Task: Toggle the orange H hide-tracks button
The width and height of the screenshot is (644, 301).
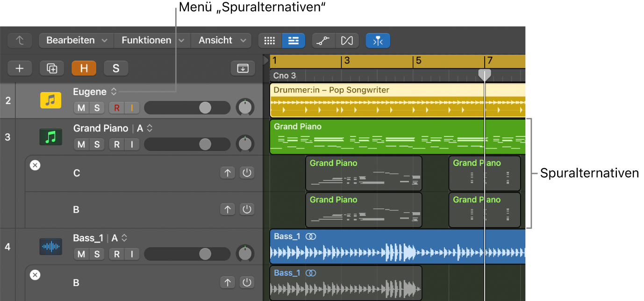Action: (84, 68)
